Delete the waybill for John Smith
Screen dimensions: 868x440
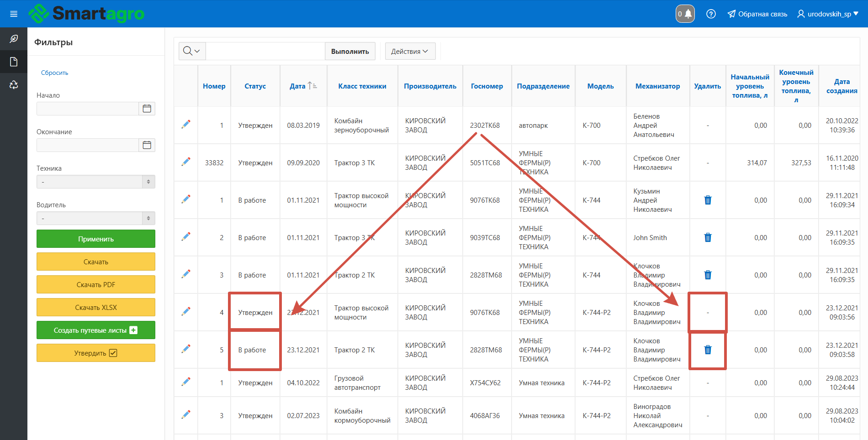(708, 237)
